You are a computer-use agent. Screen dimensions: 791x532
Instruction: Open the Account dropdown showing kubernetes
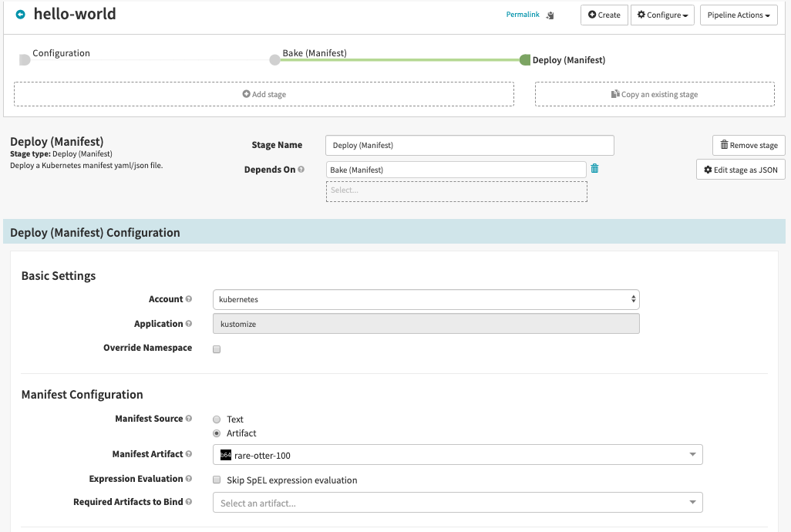pyautogui.click(x=426, y=299)
